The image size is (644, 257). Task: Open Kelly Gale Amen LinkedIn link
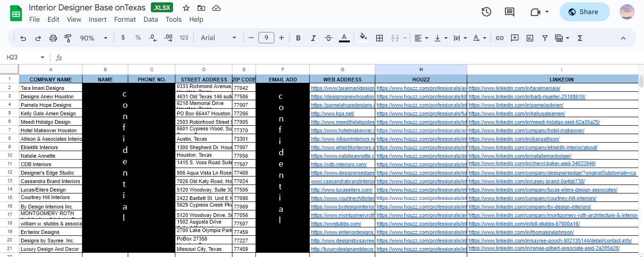click(517, 113)
